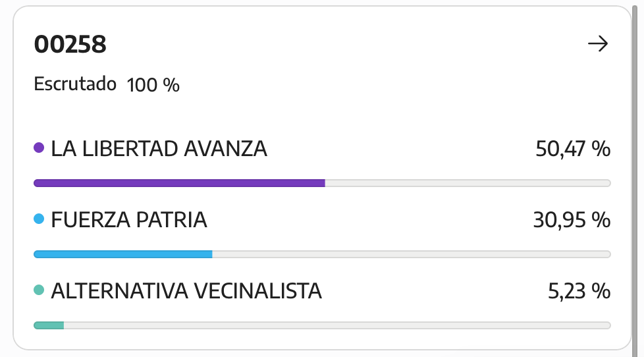Select the ALTERNATIVA VECINALISTA party name
The width and height of the screenshot is (644, 357).
coord(186,291)
